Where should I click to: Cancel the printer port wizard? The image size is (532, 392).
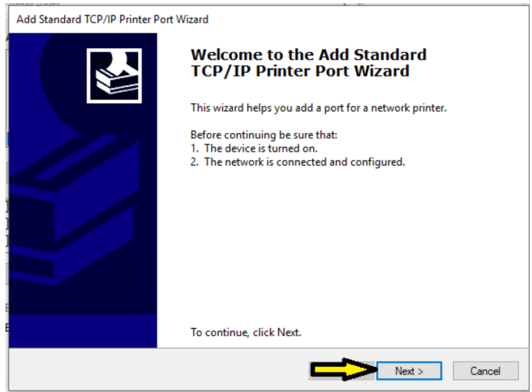(485, 371)
